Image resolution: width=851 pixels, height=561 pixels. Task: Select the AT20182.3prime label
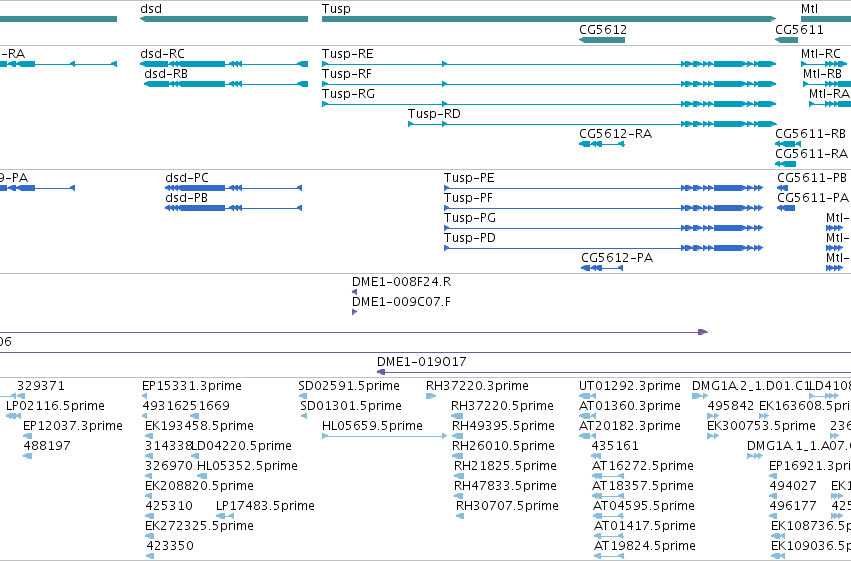[630, 426]
